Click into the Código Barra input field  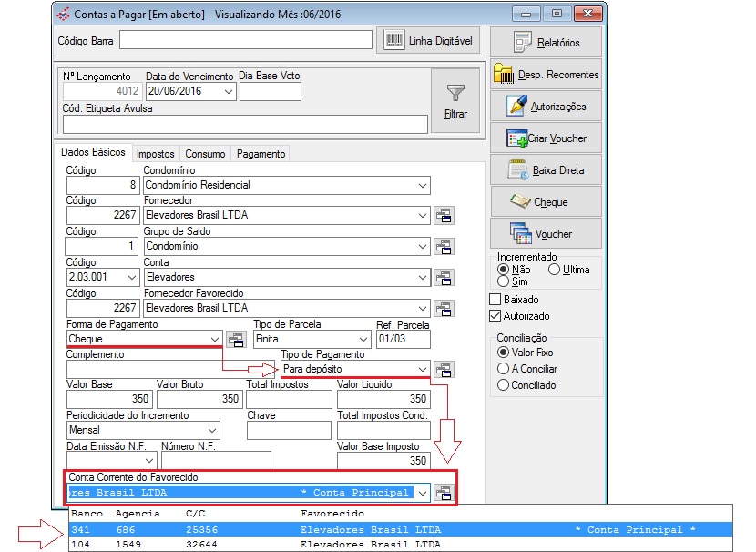tap(246, 40)
